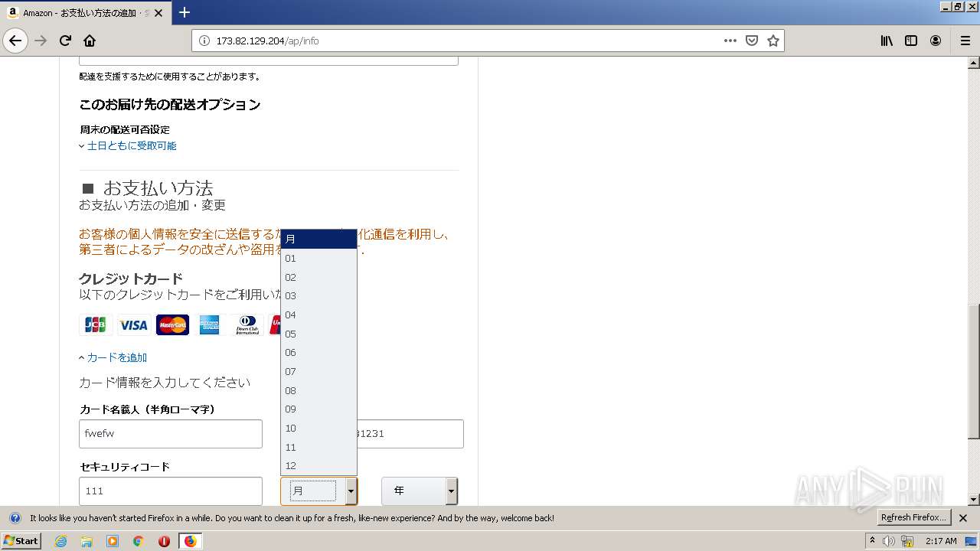
Task: Edit the security code field
Action: click(171, 491)
